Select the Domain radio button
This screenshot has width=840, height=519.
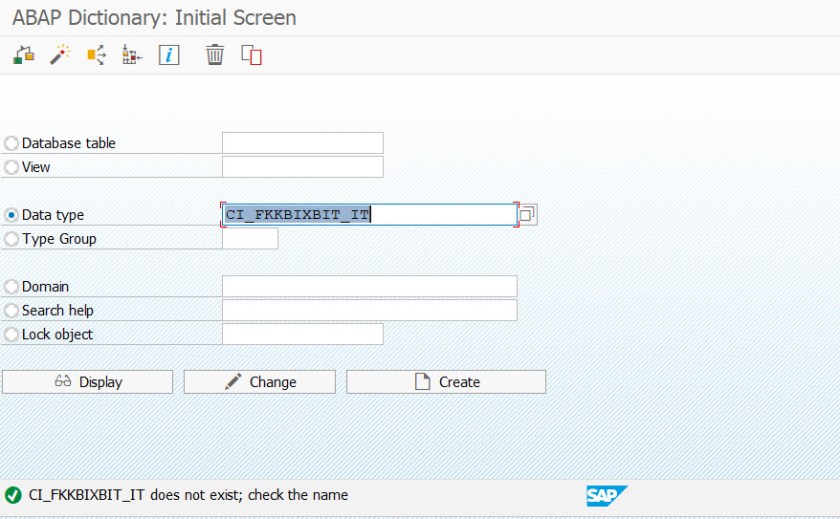pos(12,287)
